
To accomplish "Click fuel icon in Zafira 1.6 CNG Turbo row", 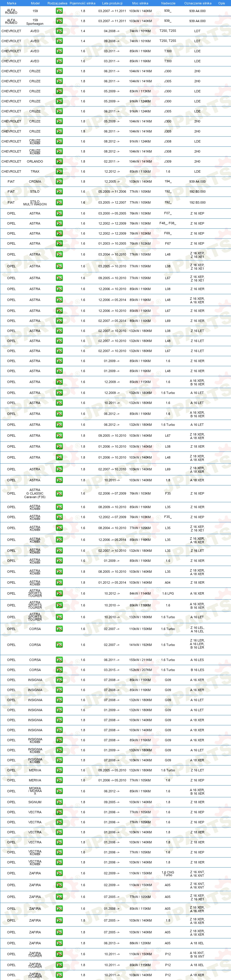I will (59, 873).
